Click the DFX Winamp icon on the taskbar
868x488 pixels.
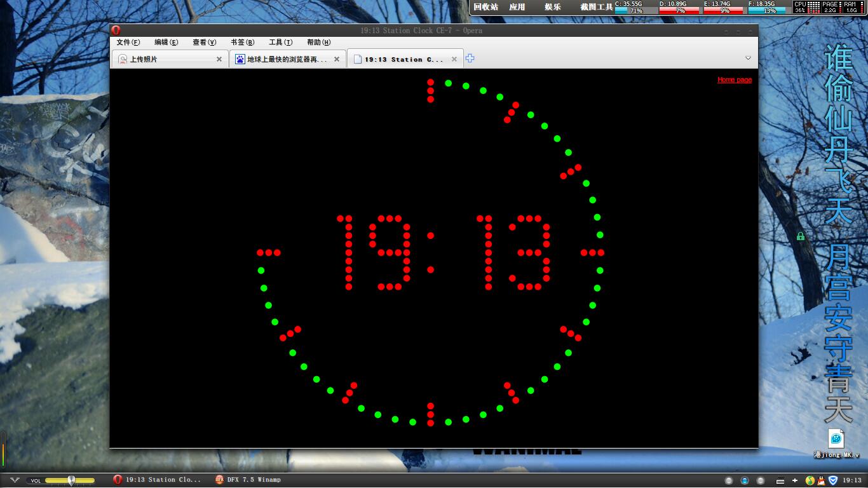[219, 480]
